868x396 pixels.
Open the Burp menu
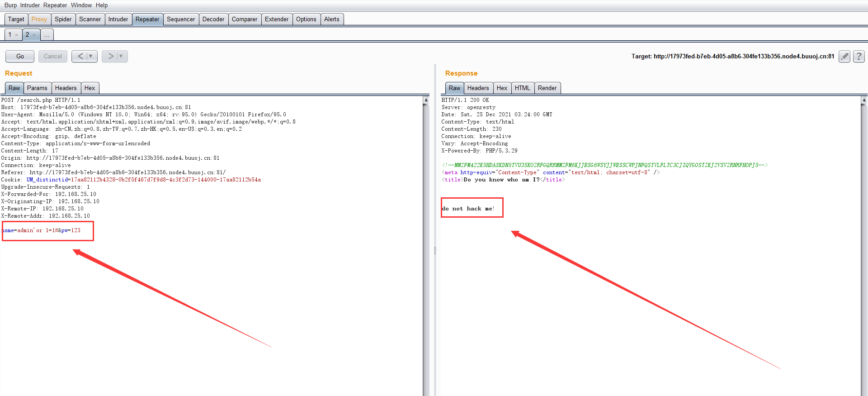[x=10, y=5]
